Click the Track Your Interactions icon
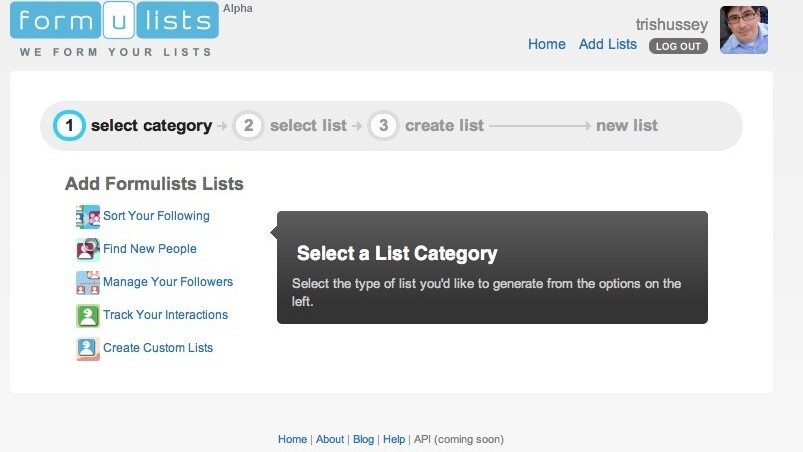Screen dimensions: 803x452 88,315
